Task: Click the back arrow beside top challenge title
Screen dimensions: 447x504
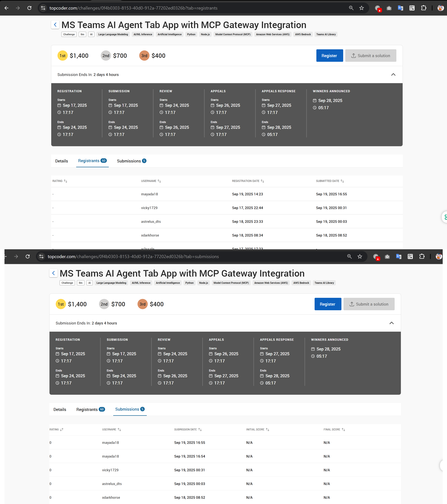Action: (x=55, y=25)
